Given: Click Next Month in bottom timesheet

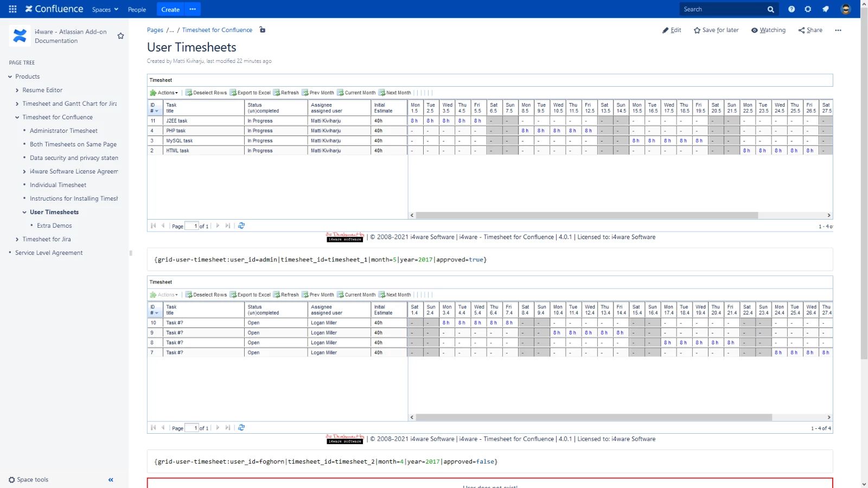Looking at the screenshot, I should [x=395, y=295].
